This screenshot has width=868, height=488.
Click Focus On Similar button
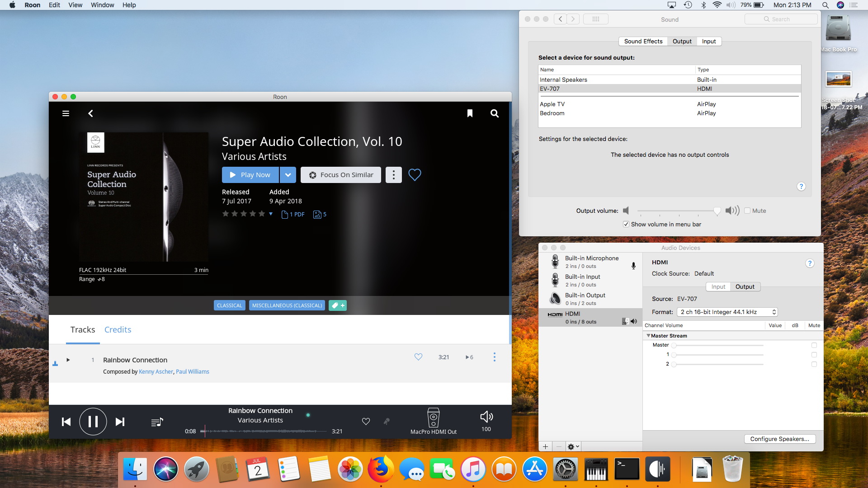pyautogui.click(x=341, y=175)
